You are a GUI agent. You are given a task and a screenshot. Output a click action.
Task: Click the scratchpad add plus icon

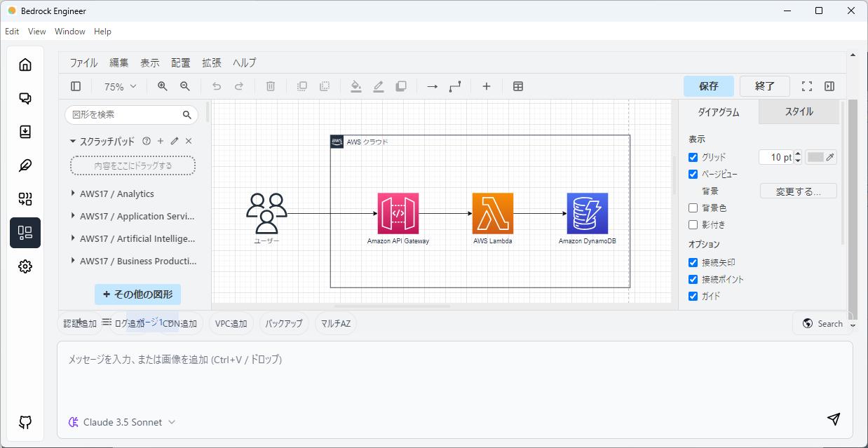161,141
